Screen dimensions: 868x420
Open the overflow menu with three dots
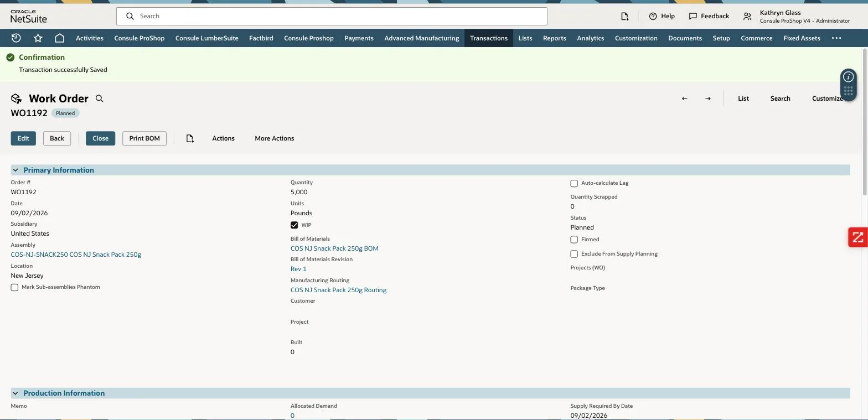tap(836, 38)
